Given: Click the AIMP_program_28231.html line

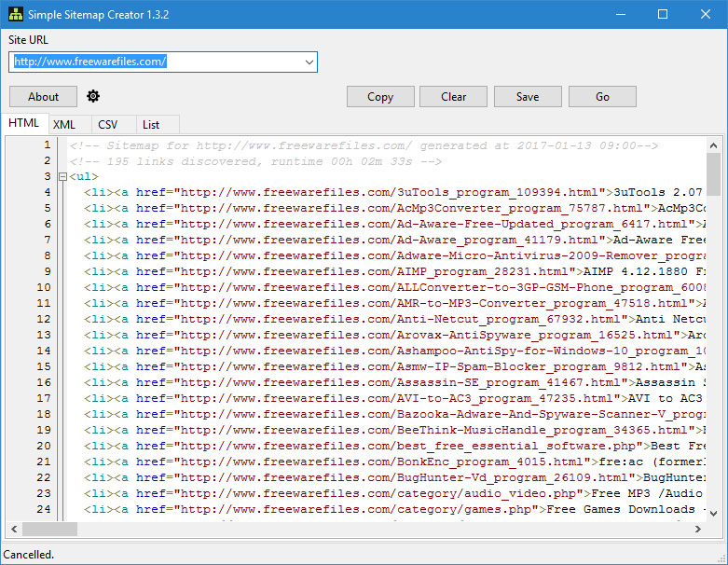Looking at the screenshot, I should [394, 271].
